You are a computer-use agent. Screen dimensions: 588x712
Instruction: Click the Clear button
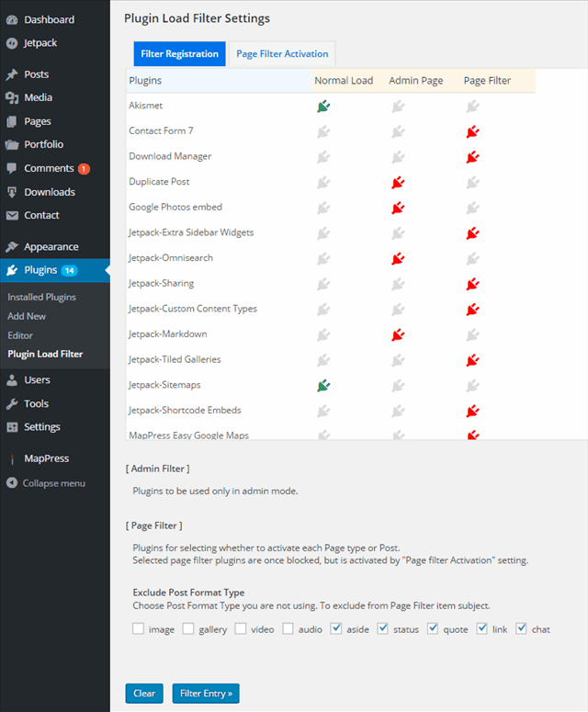(144, 693)
